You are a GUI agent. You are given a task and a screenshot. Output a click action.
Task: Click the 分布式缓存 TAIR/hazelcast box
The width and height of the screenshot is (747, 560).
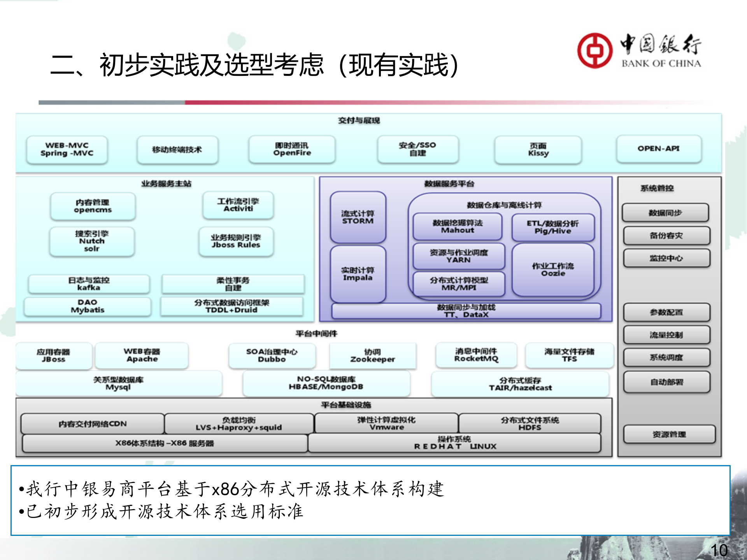(521, 384)
